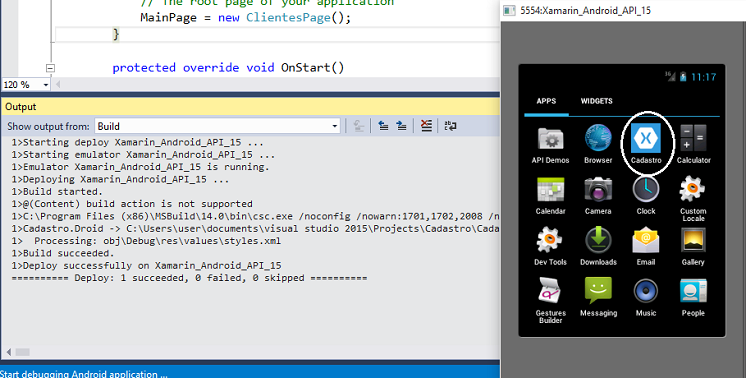The image size is (746, 378).
Task: Launch API Demos app in emulator
Action: pos(550,145)
